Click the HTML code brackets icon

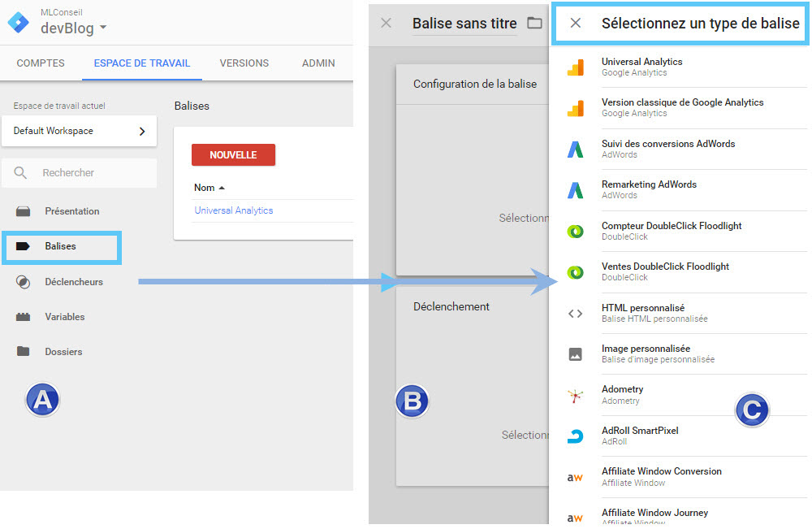tap(576, 314)
